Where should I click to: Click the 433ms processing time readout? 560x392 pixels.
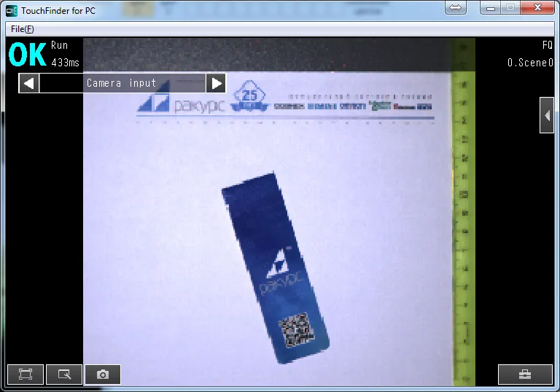(x=66, y=63)
